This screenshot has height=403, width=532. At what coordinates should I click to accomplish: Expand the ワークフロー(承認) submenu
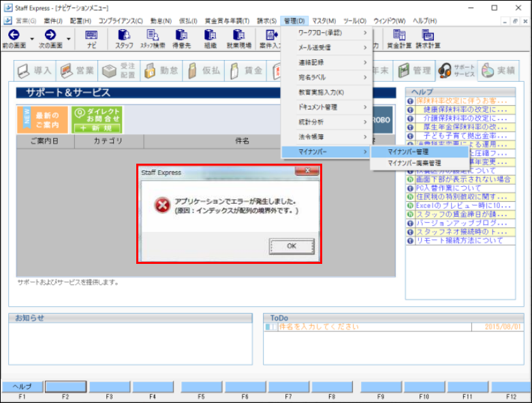(x=327, y=33)
